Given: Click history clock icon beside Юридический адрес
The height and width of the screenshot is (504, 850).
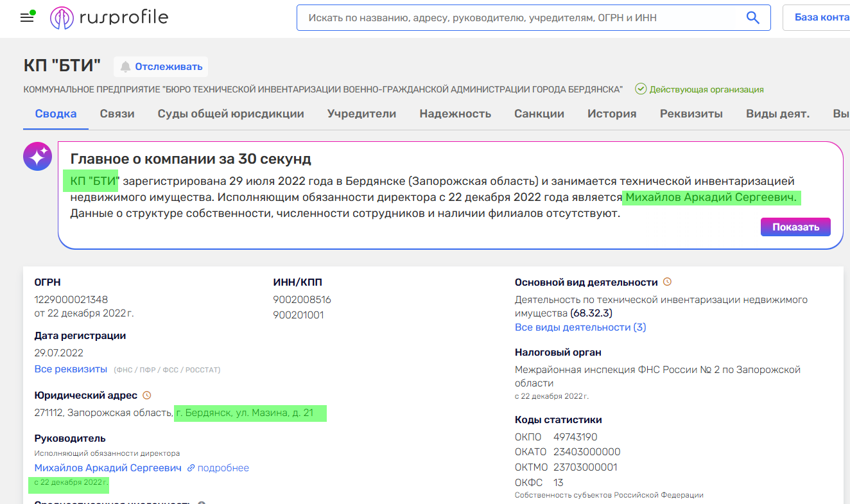Looking at the screenshot, I should point(146,395).
